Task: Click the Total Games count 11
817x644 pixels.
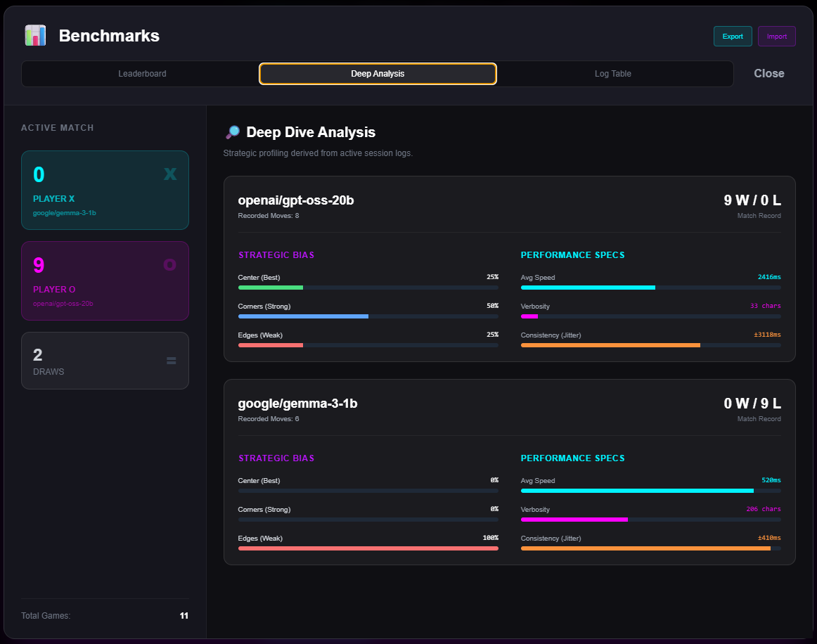Action: tap(184, 616)
